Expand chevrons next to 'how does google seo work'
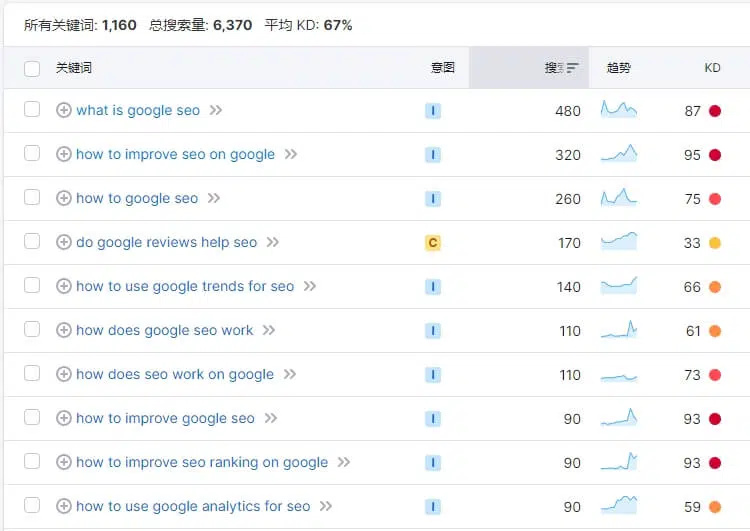Screen dimensions: 750x531 (269, 331)
